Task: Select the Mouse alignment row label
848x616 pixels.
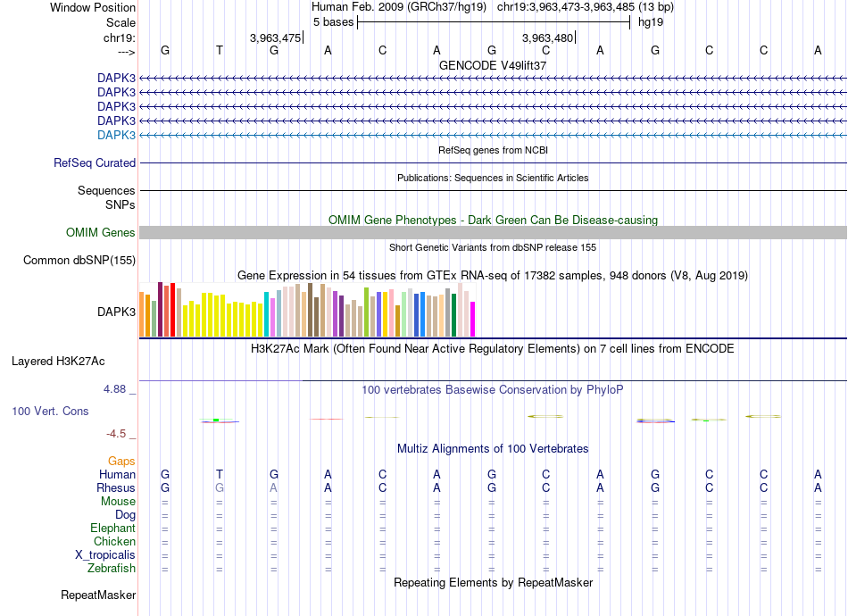Action: (118, 502)
